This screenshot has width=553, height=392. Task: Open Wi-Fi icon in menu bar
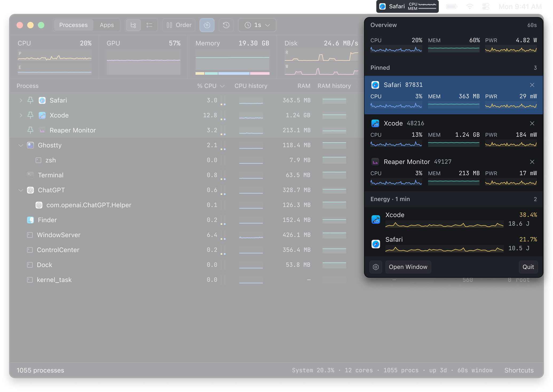(x=470, y=6)
